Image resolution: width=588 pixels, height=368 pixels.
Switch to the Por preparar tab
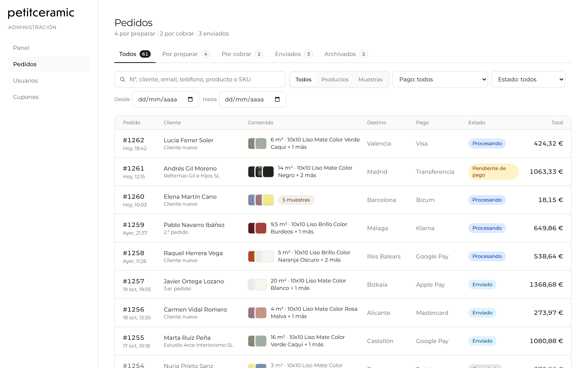pyautogui.click(x=186, y=54)
